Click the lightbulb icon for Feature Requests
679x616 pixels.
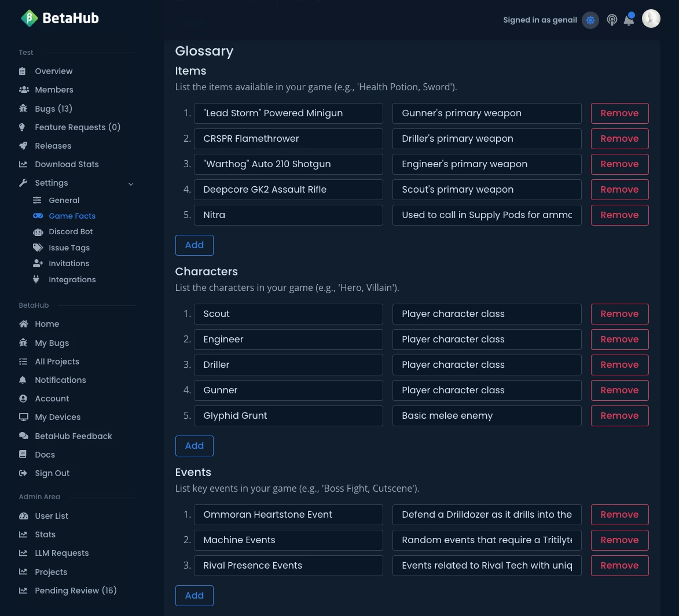(23, 127)
